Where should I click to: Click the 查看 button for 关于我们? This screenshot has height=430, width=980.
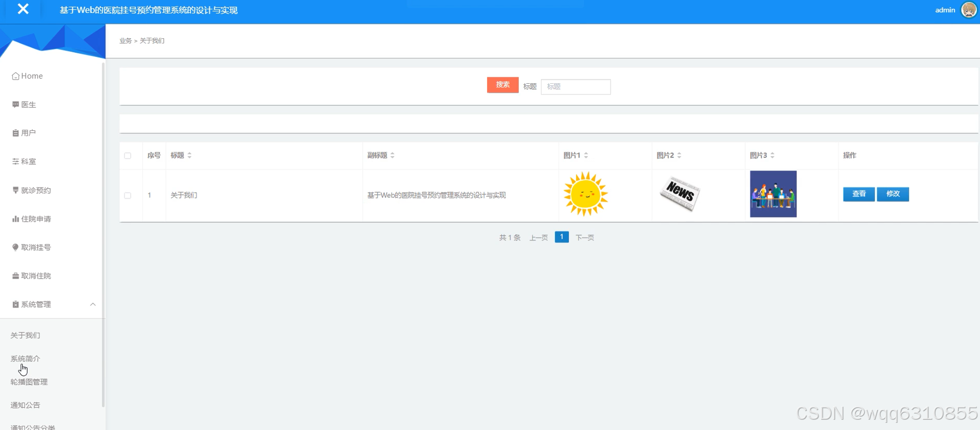coord(859,194)
